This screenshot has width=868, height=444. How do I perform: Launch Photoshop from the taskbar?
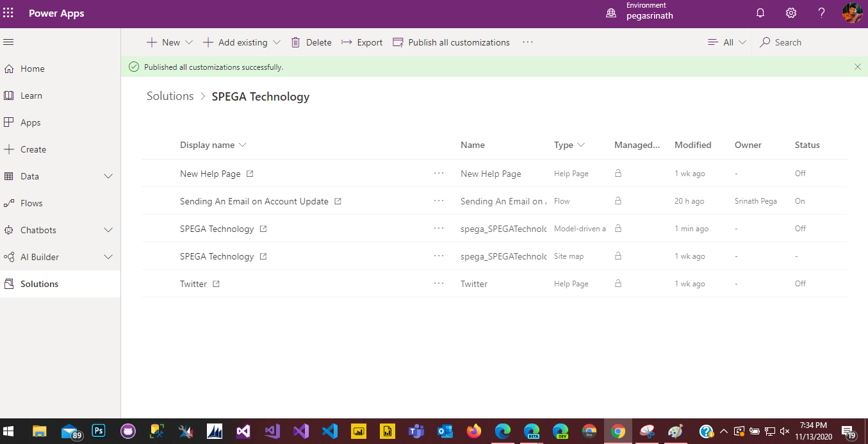99,431
